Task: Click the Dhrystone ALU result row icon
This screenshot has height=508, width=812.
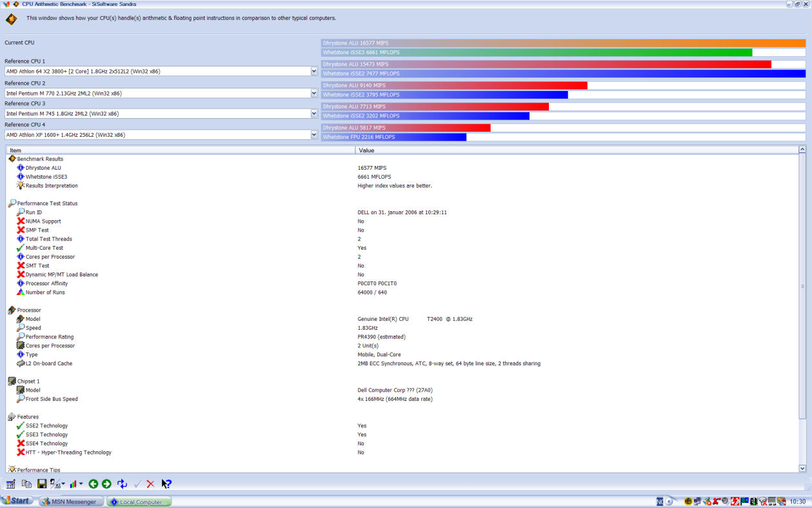Action: pyautogui.click(x=21, y=168)
